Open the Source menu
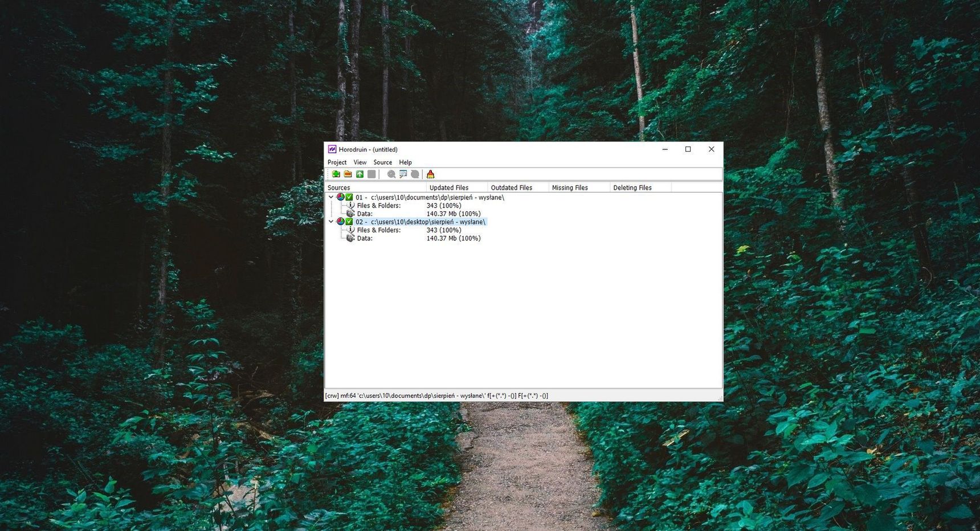The width and height of the screenshot is (980, 531). pyautogui.click(x=383, y=162)
